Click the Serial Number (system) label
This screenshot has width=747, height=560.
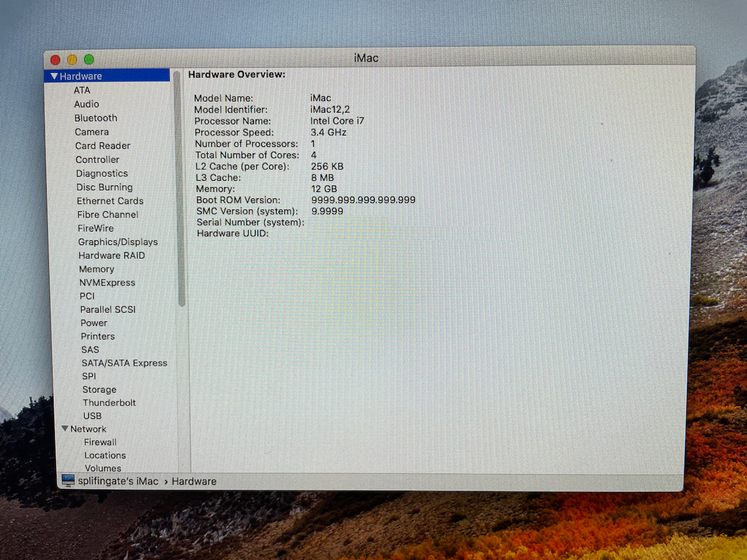(x=250, y=222)
